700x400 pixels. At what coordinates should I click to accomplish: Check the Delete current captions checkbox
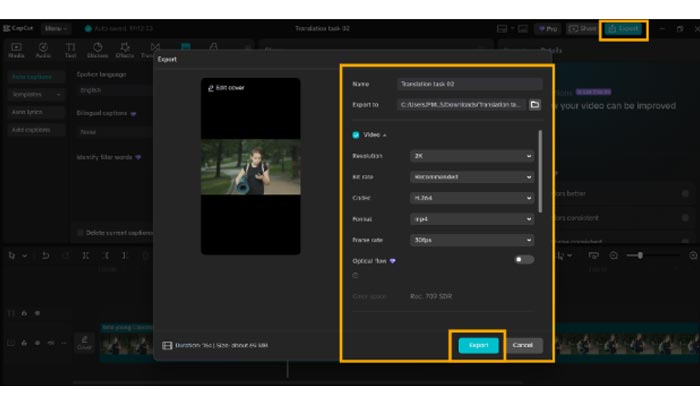81,233
